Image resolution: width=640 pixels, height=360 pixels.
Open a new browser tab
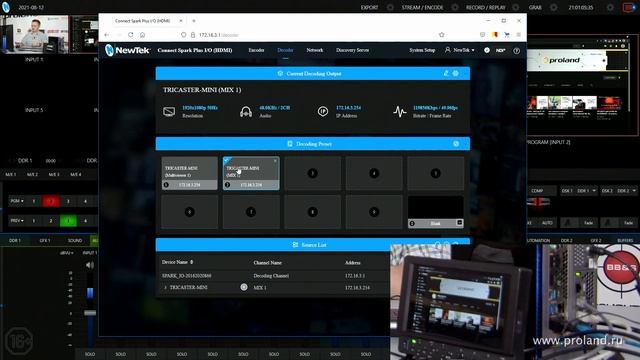click(x=194, y=20)
